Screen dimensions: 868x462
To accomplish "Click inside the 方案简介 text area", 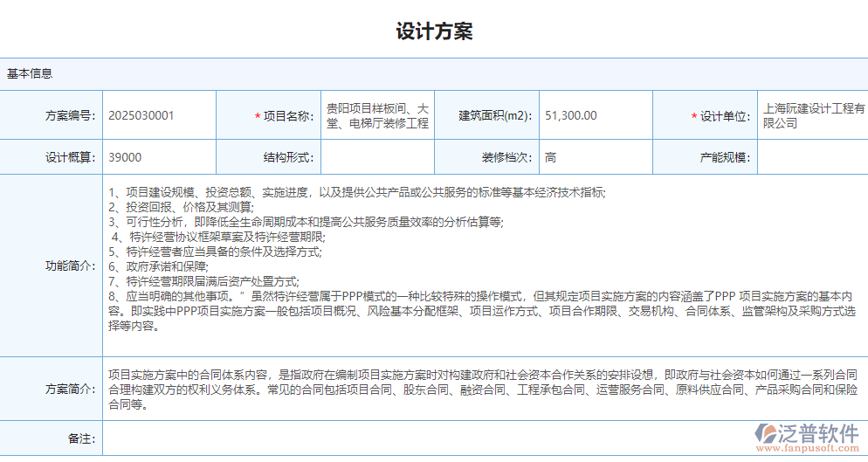I will [x=485, y=389].
